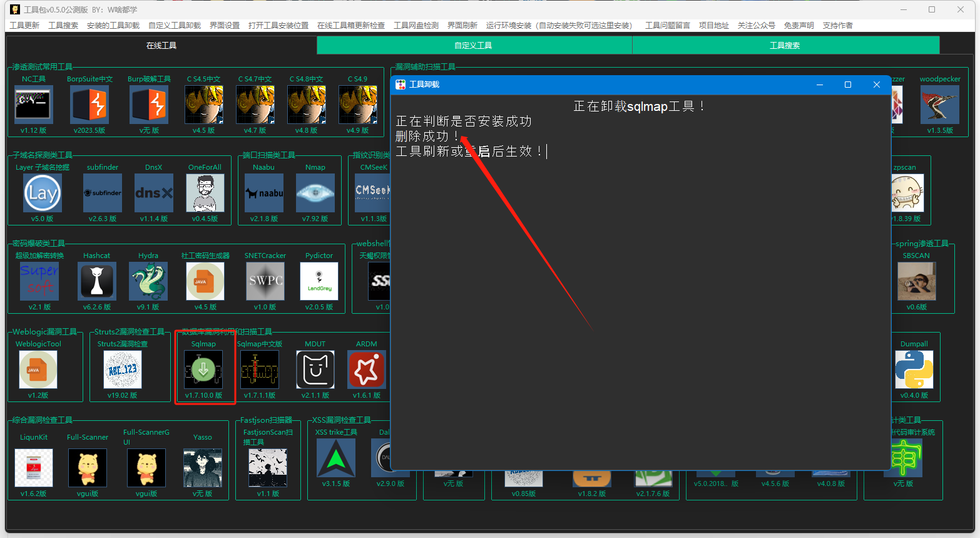Open Layer 子域名挖掘 tool icon

[43, 193]
